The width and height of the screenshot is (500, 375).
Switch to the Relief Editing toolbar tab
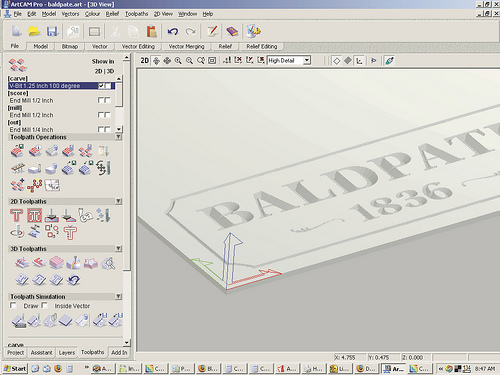point(262,46)
